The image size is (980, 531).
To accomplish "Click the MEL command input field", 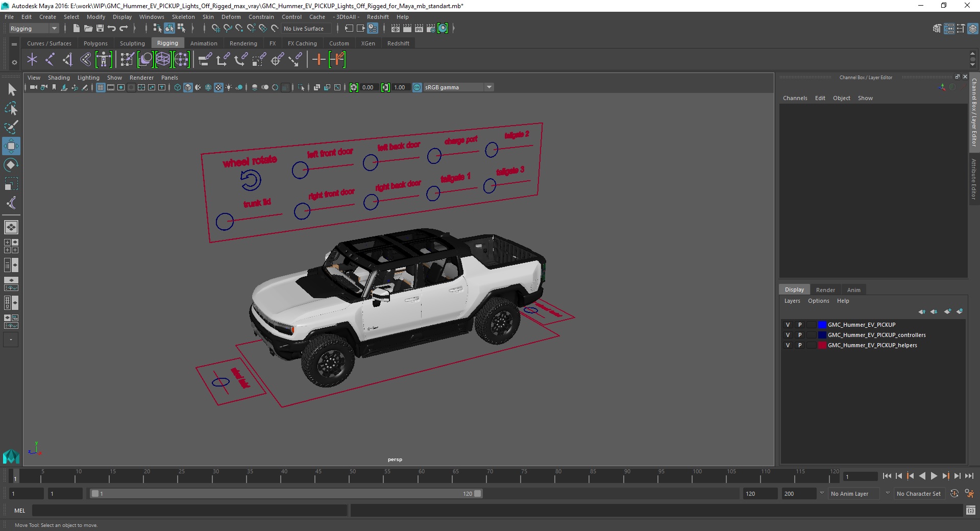I will (x=189, y=510).
